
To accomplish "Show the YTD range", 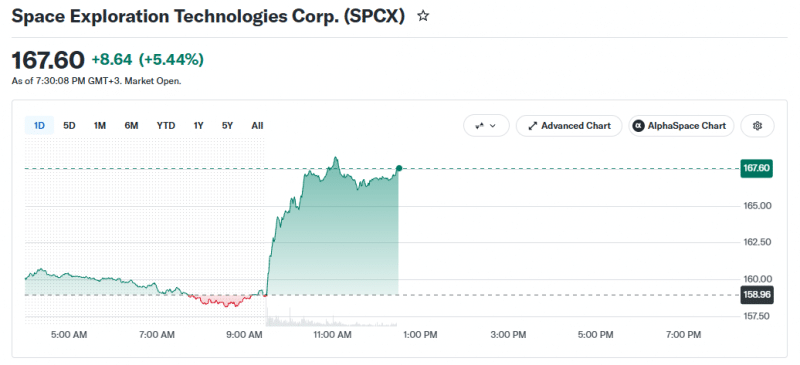I will (166, 126).
